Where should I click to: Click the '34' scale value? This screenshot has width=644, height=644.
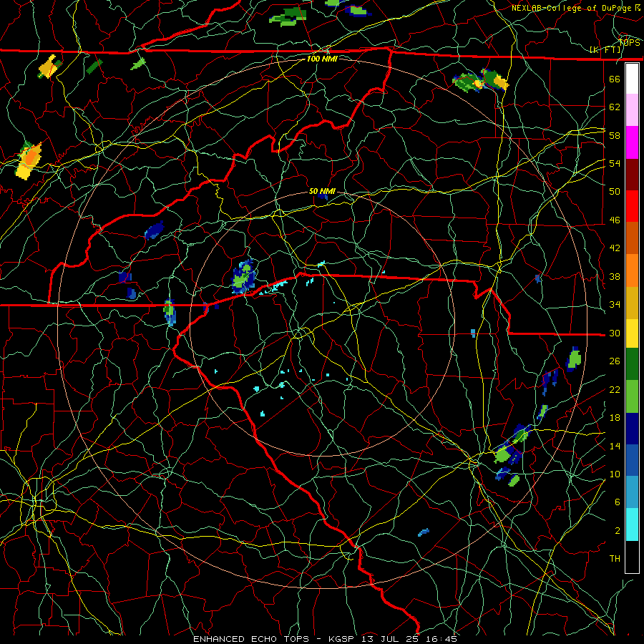click(615, 305)
